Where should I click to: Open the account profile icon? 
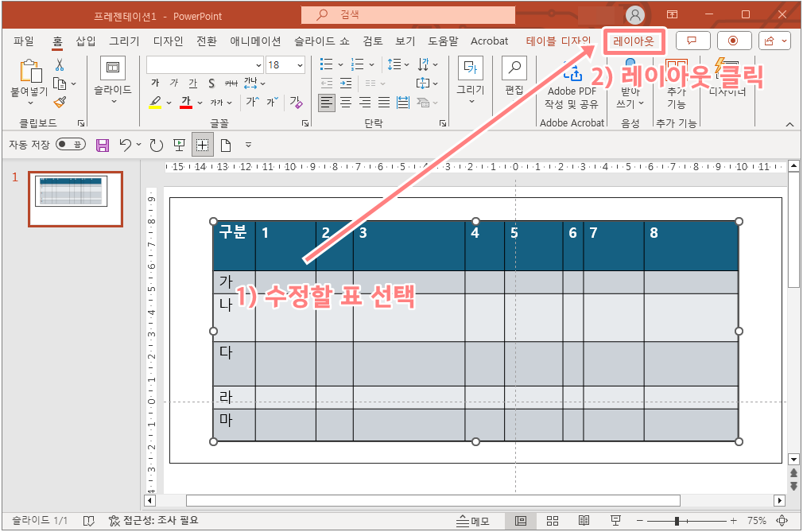click(635, 15)
